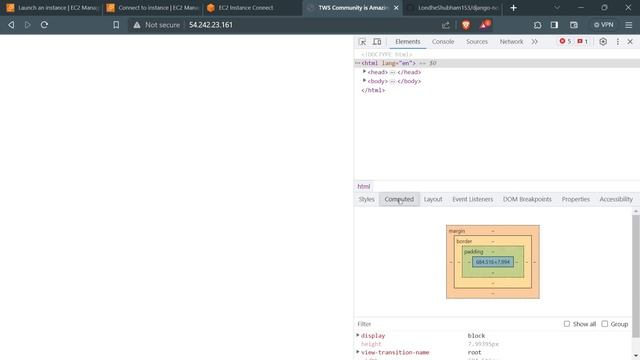Screen dimensions: 640x360
Task: Open the Layout pane tab
Action: (x=433, y=199)
